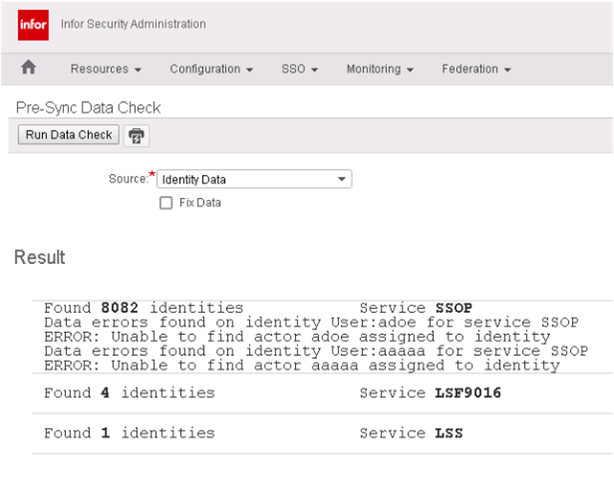The image size is (614, 477).
Task: Click the Pre-Sync Data Check heading
Action: (x=88, y=108)
